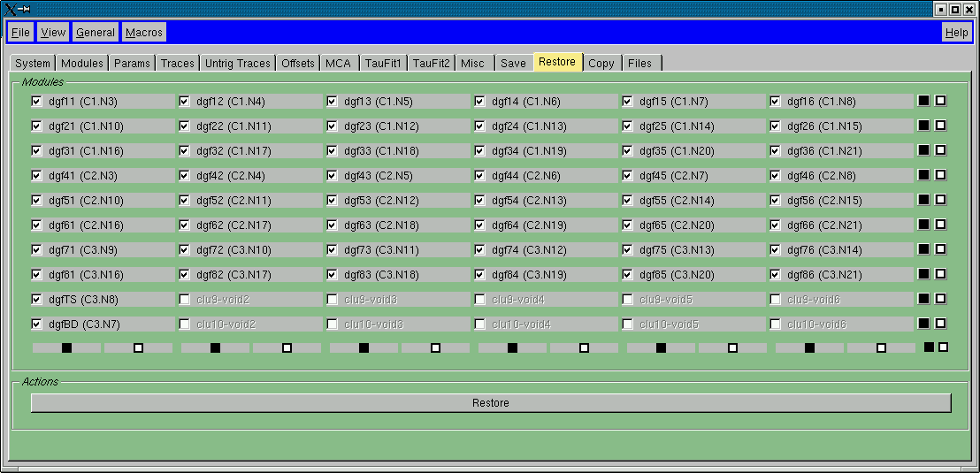The image size is (980, 473).
Task: Clear dgf81 row using white square
Action: coord(940,274)
